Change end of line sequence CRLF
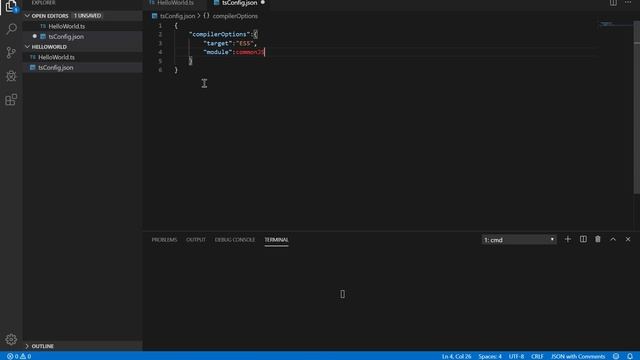Screen dimensions: 640x360 537,356
